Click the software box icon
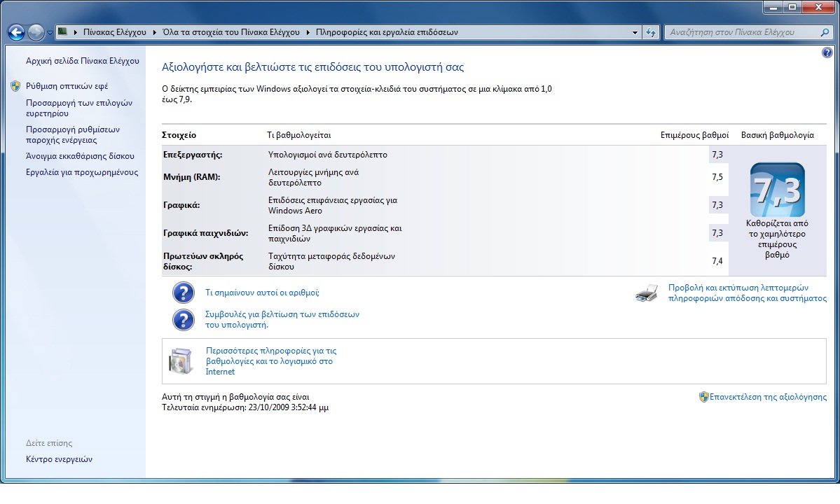Screen dimensions: 840x504 (x=181, y=361)
